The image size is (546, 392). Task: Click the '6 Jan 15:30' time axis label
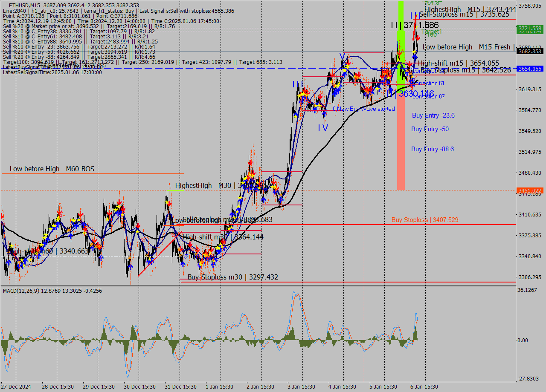click(x=424, y=387)
